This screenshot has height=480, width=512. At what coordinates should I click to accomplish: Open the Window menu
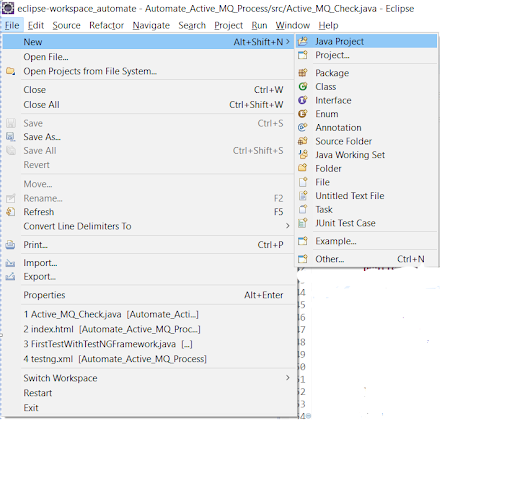pos(293,25)
